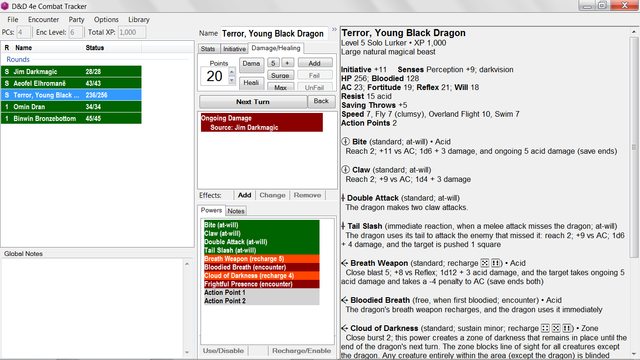Select Frightful Presence (encounter) power
640x360 pixels.
click(262, 284)
